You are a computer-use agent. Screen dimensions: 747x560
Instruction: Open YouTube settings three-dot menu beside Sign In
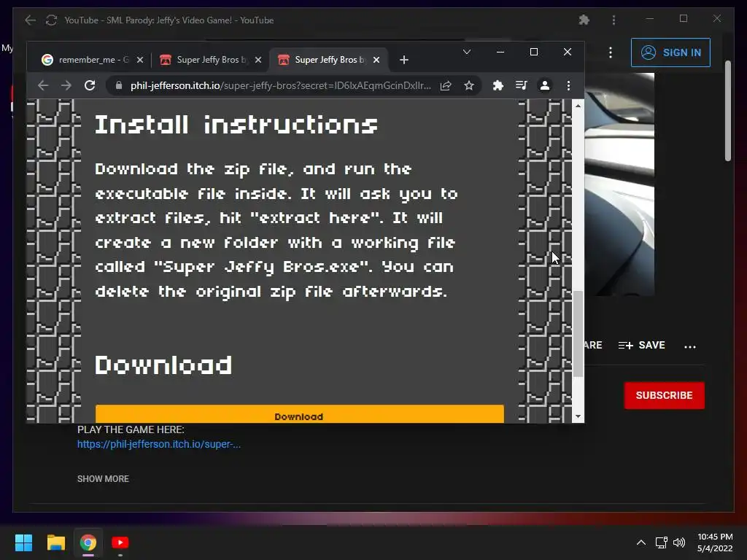pos(611,52)
